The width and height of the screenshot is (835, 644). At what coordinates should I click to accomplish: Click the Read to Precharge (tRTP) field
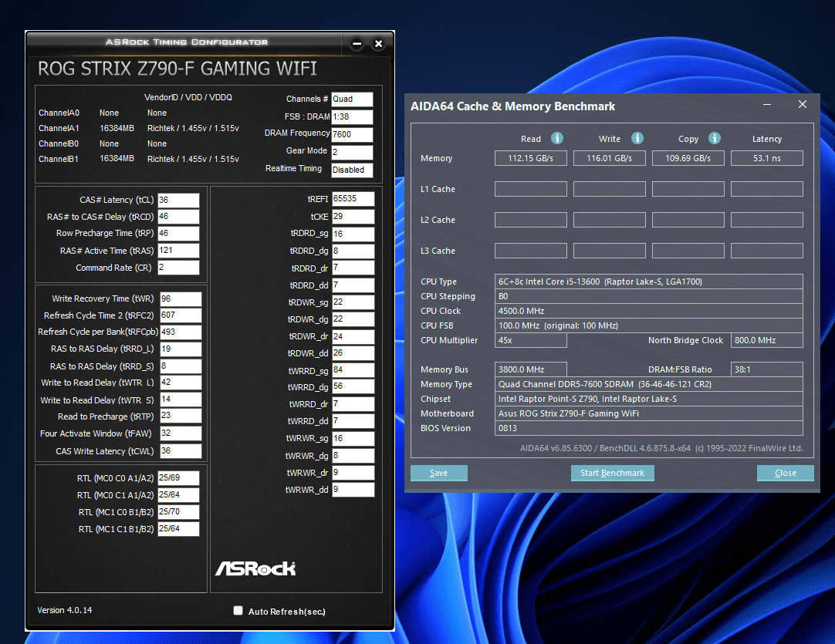click(181, 416)
